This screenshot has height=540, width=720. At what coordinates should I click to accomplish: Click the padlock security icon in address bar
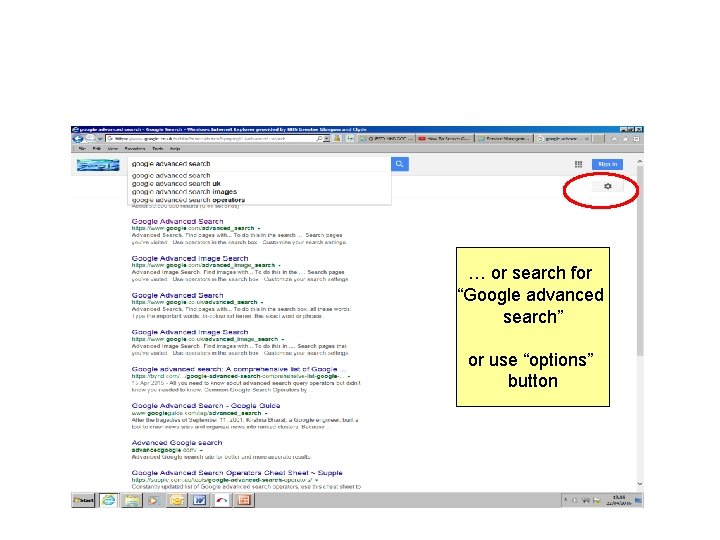click(337, 139)
